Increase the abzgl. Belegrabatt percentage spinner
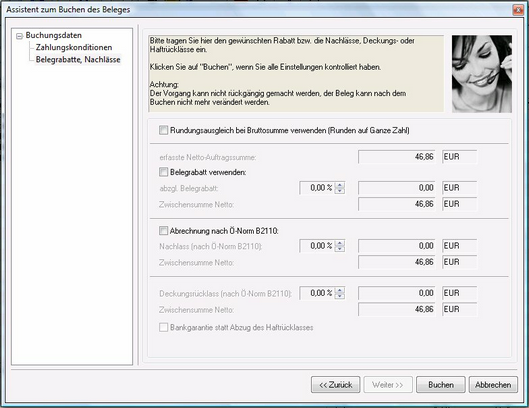Screen dimensions: 529x408 click(x=340, y=185)
